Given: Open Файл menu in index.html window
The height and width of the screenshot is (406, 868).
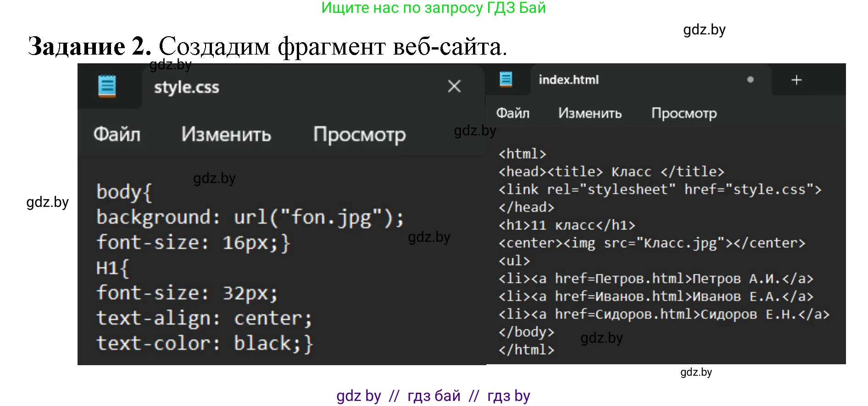Looking at the screenshot, I should pos(513,113).
